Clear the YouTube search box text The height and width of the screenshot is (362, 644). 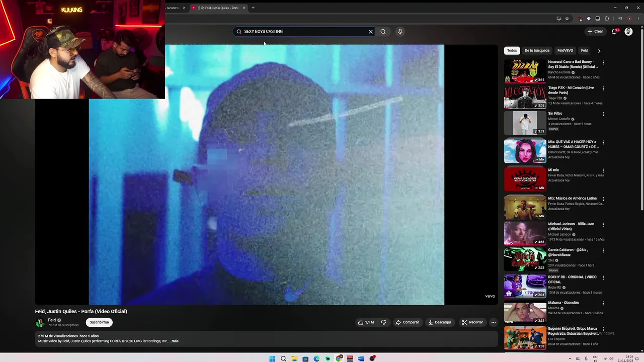(371, 31)
